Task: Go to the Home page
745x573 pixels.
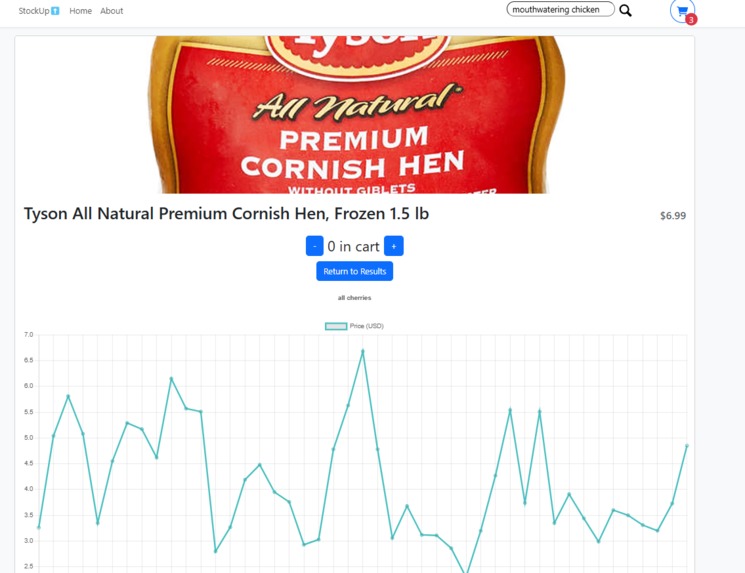Action: [80, 11]
